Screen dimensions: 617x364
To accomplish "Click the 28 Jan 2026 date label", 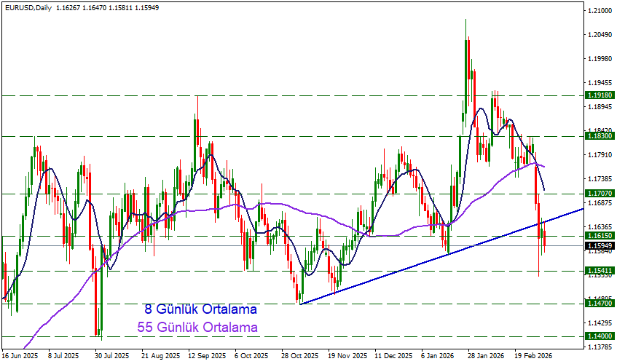I will 486,357.
